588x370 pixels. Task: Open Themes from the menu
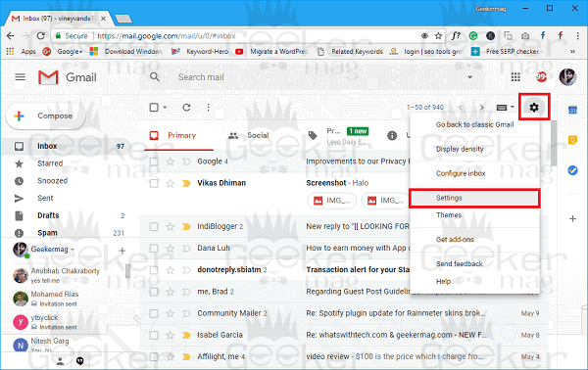449,215
